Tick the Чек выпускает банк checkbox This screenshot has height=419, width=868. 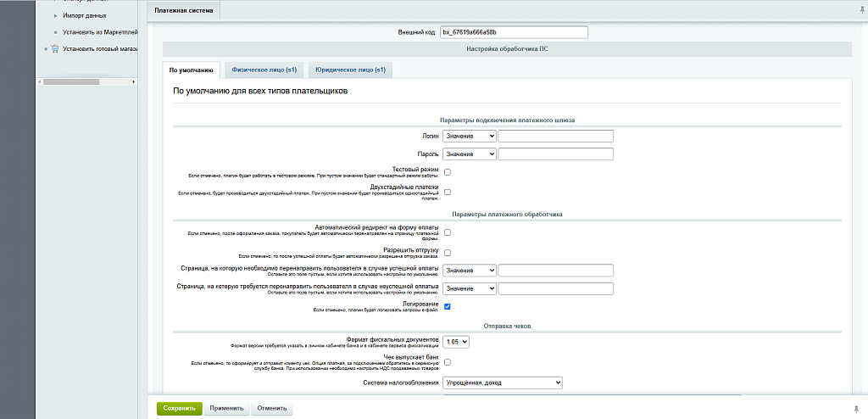[x=448, y=362]
